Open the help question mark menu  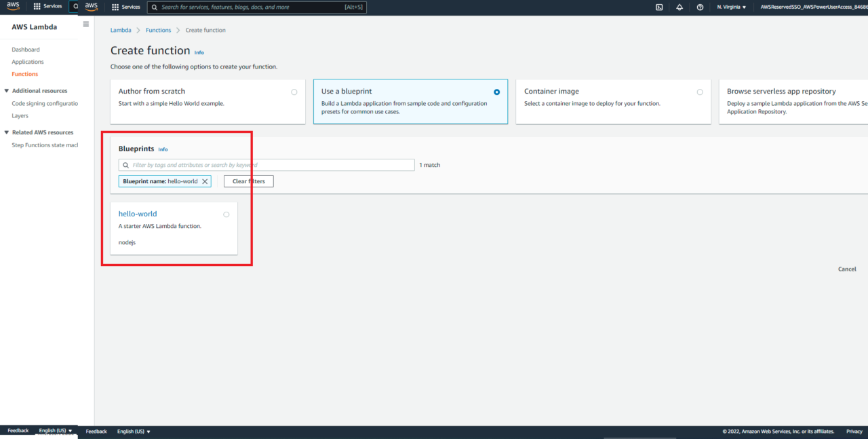700,7
